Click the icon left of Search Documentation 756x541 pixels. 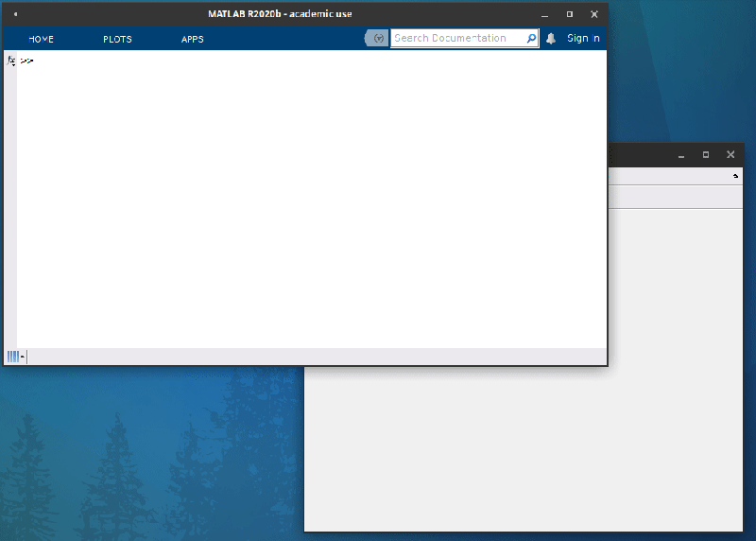pos(376,38)
